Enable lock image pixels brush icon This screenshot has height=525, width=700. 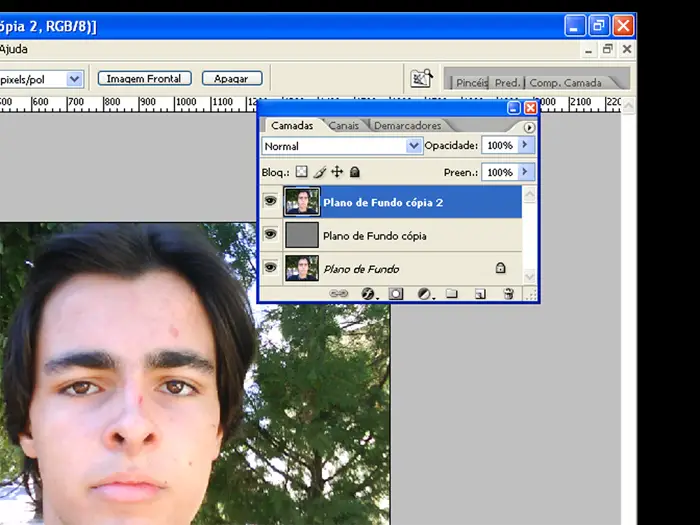[x=320, y=172]
